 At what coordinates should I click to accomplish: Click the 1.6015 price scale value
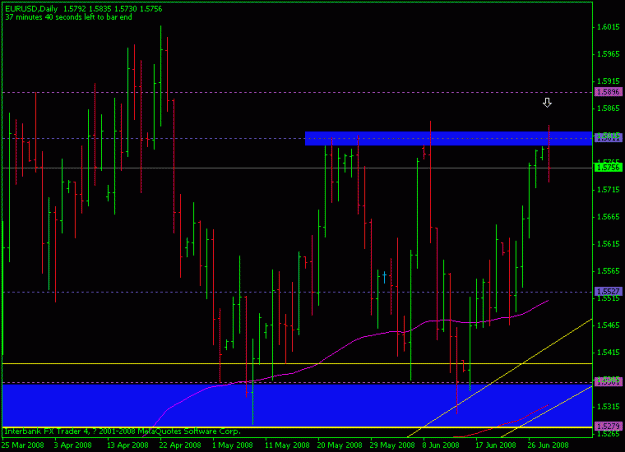tap(609, 27)
